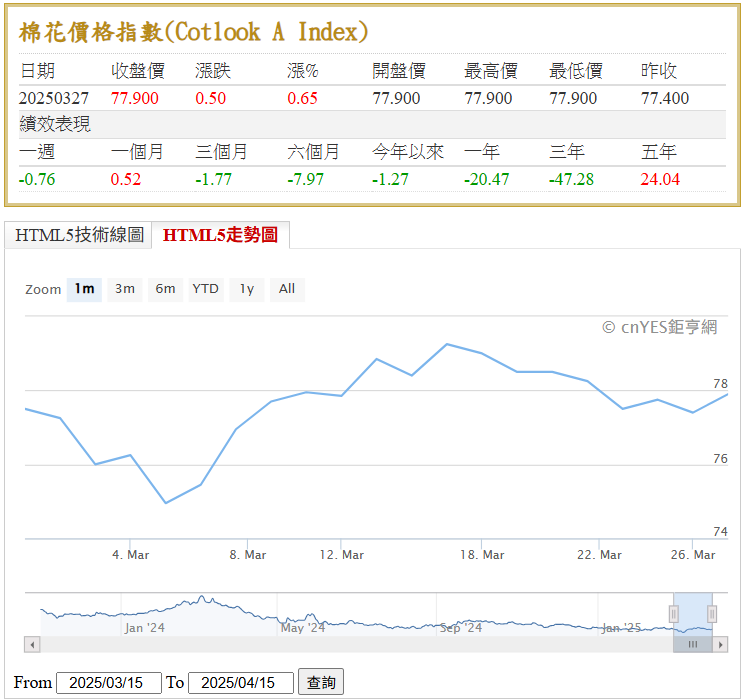Switch to HTML5技術線圖 tab
This screenshot has height=700, width=743.
click(79, 235)
